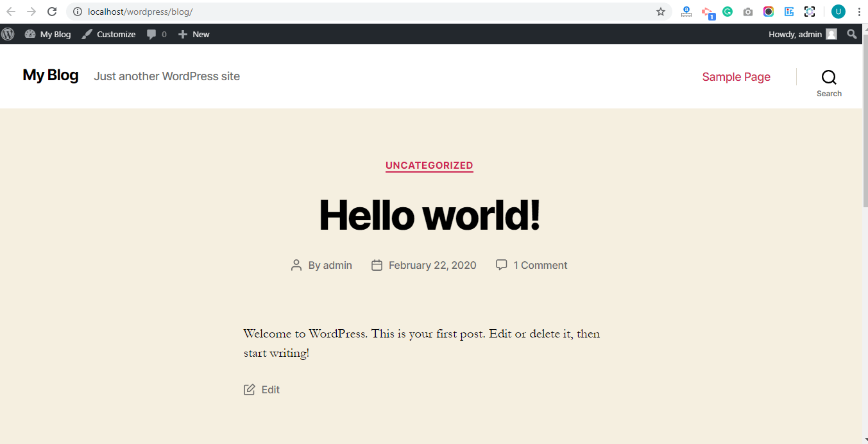Open My Blog dashboard menu

[x=48, y=34]
